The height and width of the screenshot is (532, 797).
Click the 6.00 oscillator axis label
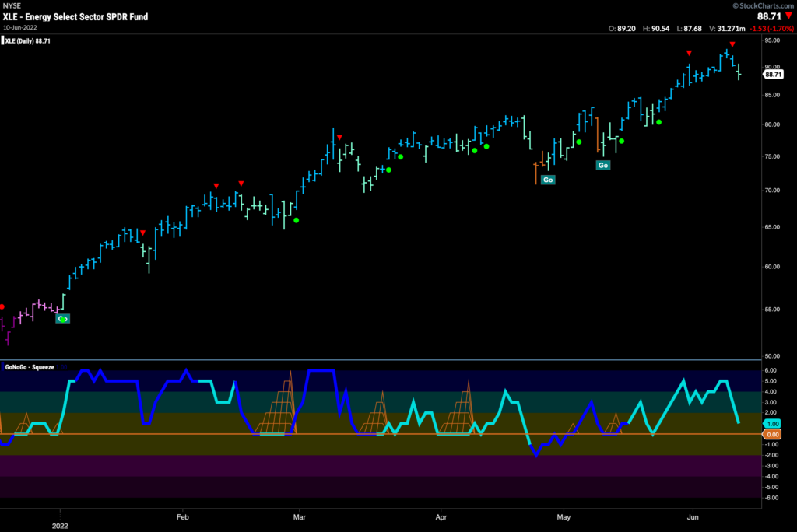771,370
